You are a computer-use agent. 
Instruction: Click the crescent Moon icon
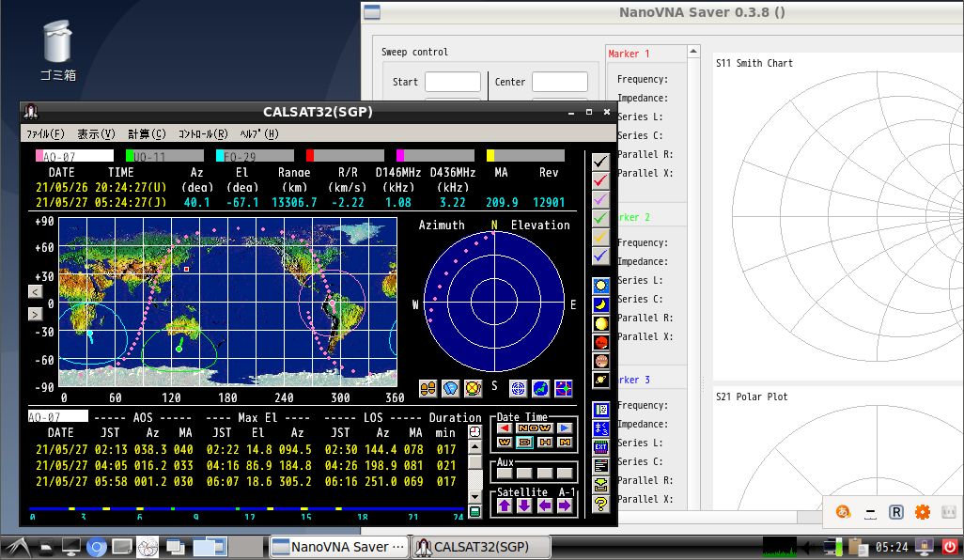tap(600, 304)
